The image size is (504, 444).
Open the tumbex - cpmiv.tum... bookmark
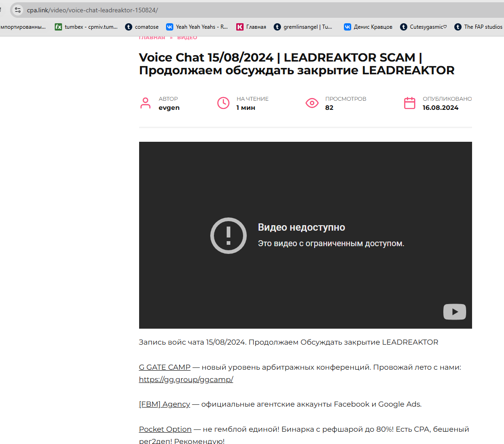click(x=86, y=27)
